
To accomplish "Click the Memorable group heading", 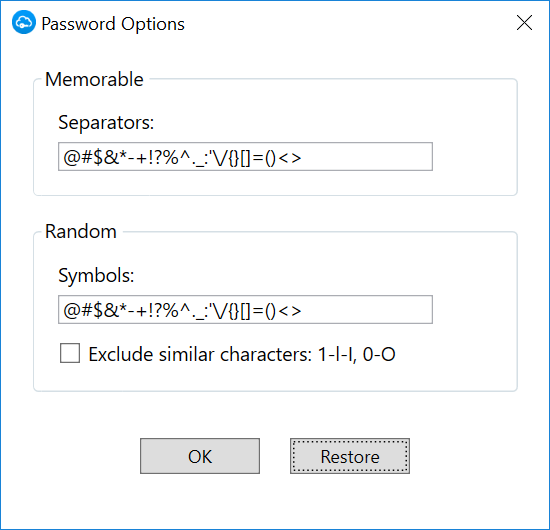I will [94, 79].
